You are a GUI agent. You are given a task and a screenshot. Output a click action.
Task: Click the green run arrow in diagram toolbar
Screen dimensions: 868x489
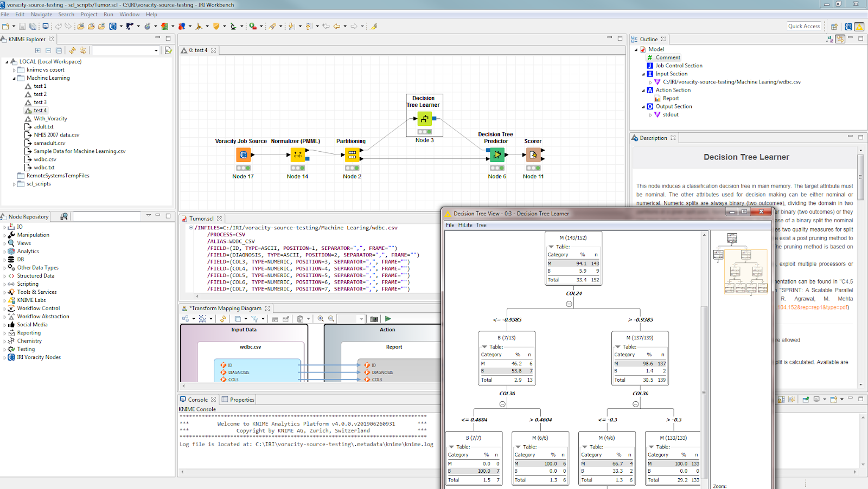coord(388,319)
